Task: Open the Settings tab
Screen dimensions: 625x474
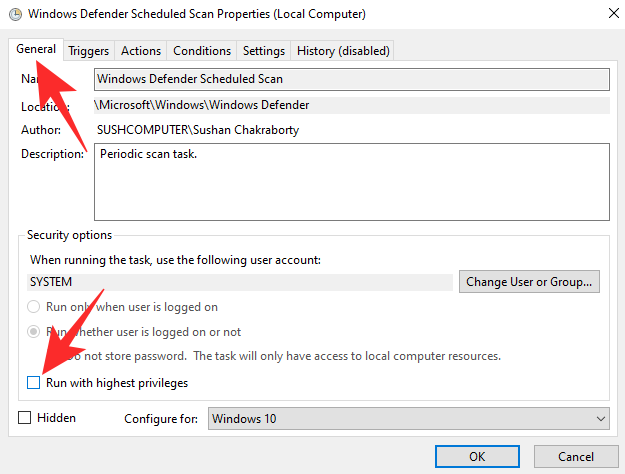Action: click(x=264, y=51)
